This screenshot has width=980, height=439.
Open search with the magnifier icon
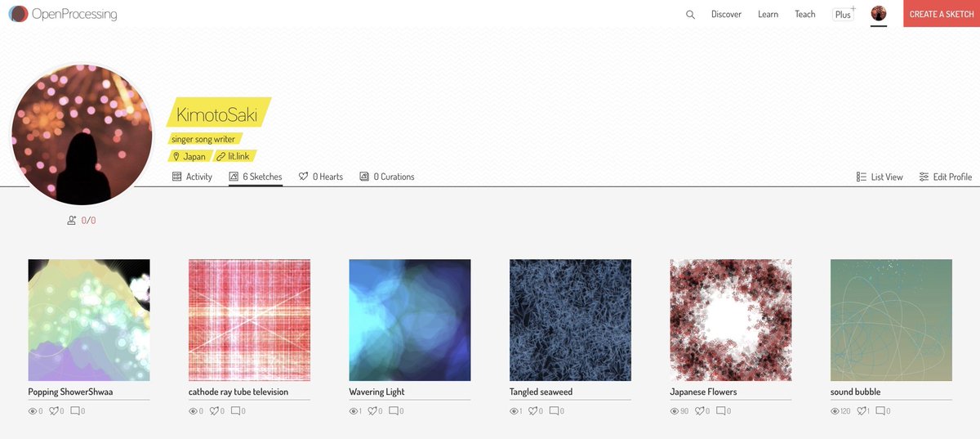690,14
